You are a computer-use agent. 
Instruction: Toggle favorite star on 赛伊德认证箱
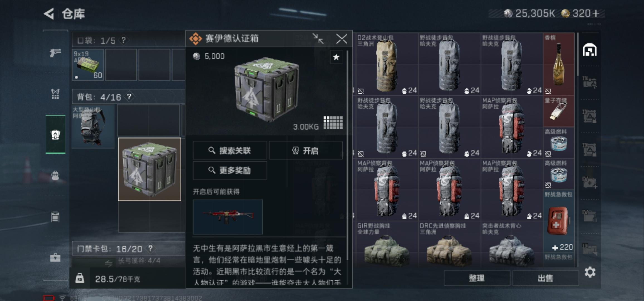click(336, 57)
